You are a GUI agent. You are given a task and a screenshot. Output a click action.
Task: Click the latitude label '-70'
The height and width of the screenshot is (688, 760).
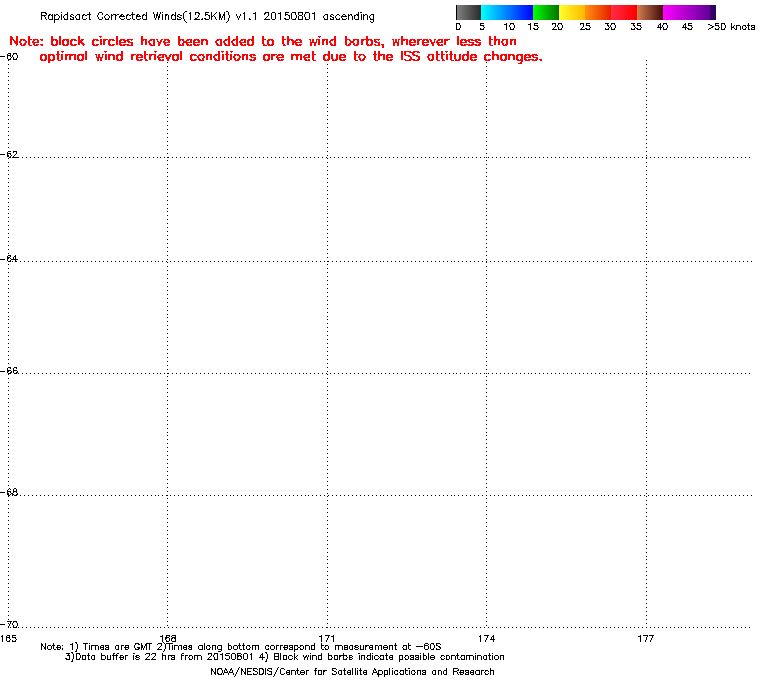coord(10,624)
